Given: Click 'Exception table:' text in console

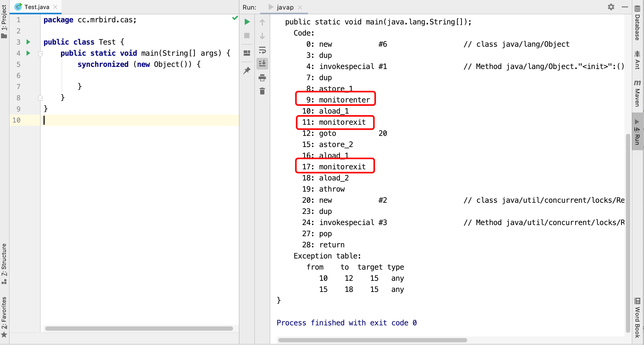Looking at the screenshot, I should click(x=327, y=256).
